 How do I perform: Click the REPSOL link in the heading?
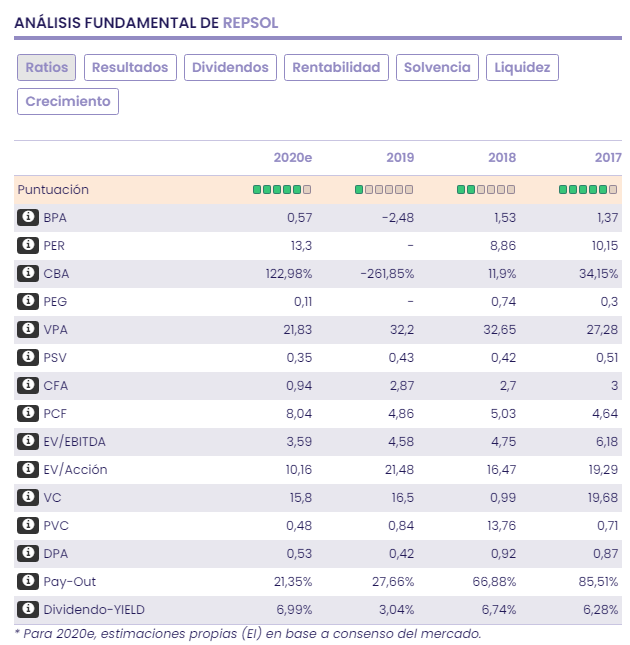(251, 22)
